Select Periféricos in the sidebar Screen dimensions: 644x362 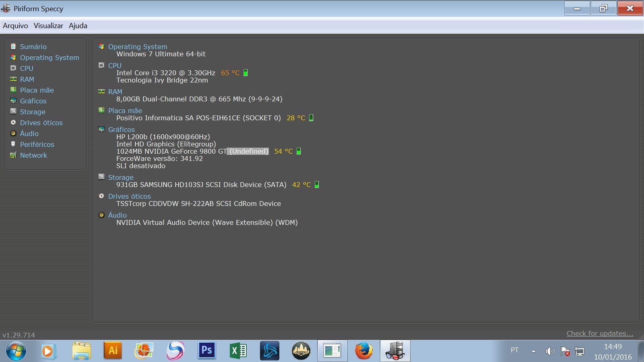37,144
